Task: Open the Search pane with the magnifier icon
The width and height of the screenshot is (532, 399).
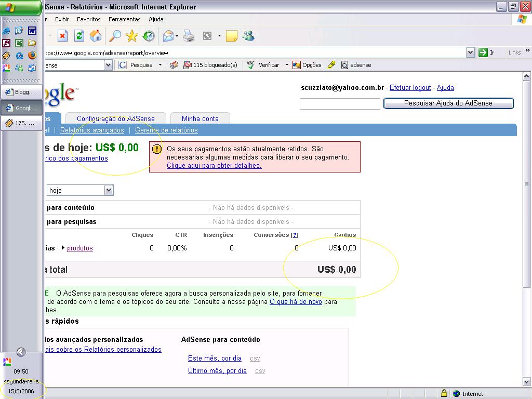Action: coord(115,36)
